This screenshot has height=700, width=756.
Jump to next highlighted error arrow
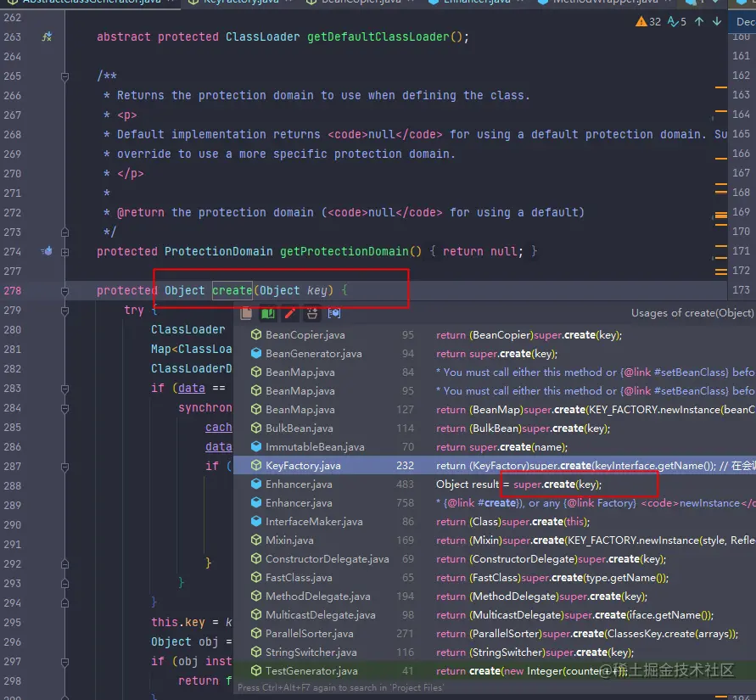tap(717, 21)
